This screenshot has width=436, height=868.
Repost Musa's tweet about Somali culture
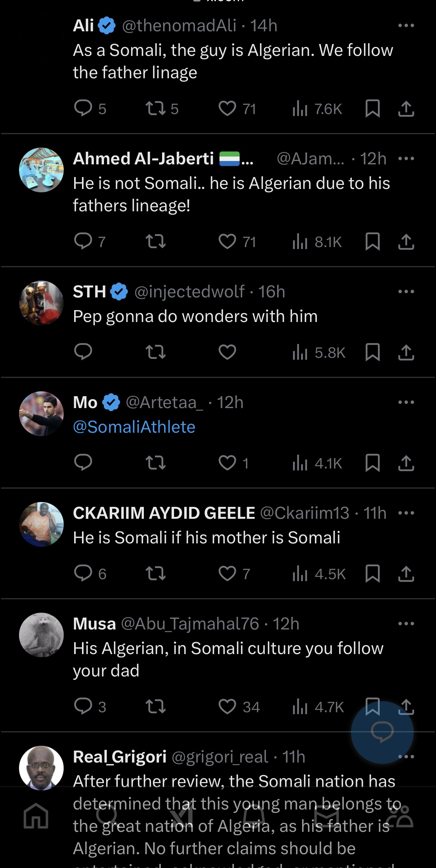pyautogui.click(x=155, y=706)
